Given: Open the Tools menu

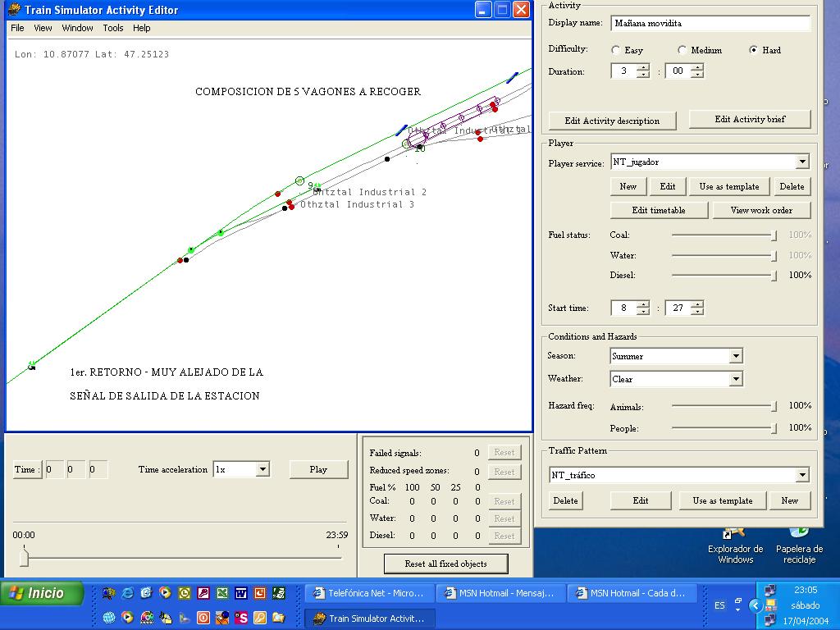Looking at the screenshot, I should pyautogui.click(x=113, y=28).
